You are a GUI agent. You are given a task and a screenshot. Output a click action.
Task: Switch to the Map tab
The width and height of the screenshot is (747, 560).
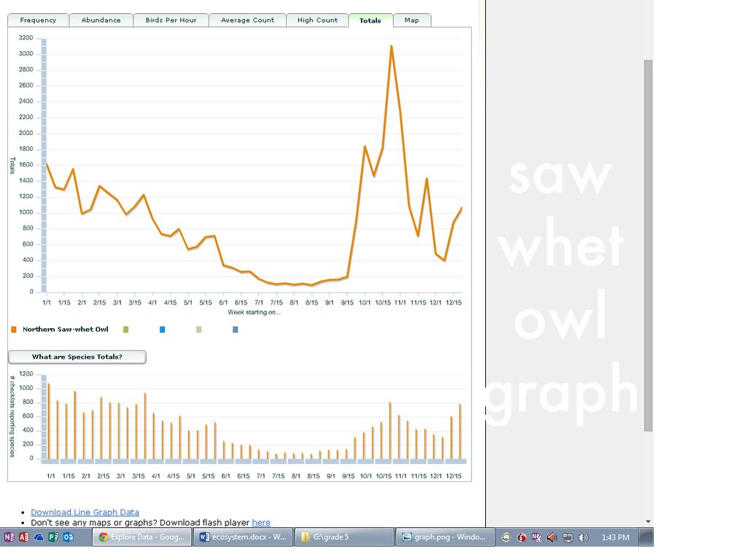tap(411, 20)
